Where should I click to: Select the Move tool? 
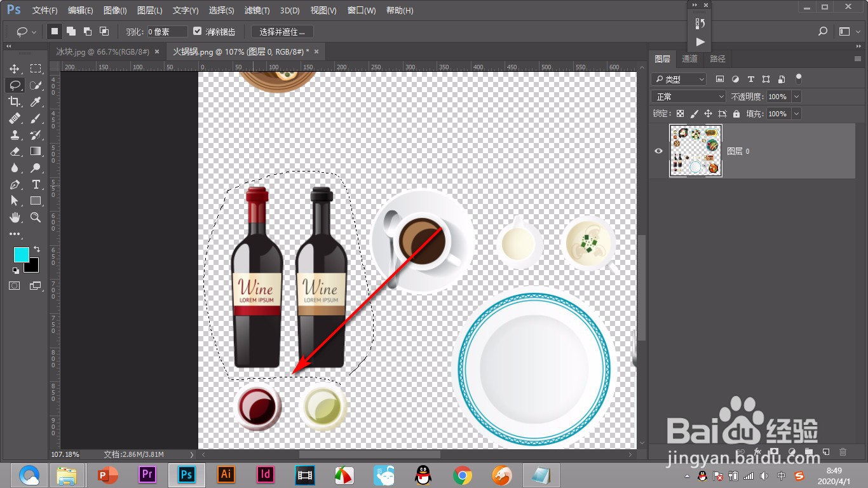point(15,69)
